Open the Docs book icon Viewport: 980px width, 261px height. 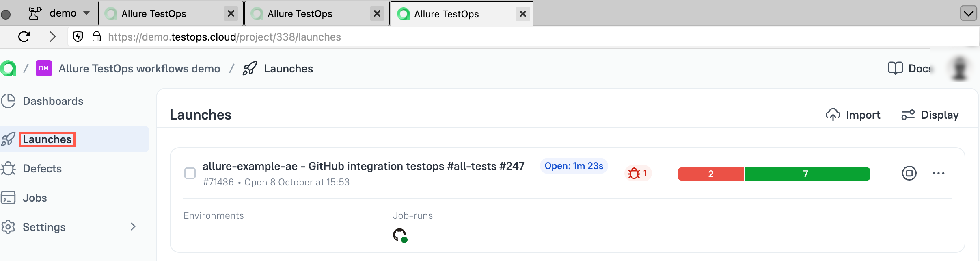[895, 68]
